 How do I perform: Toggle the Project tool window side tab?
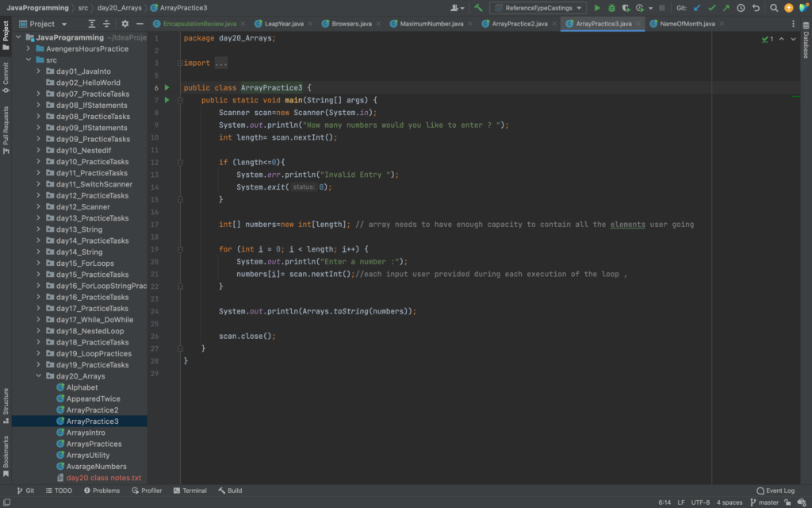point(6,30)
